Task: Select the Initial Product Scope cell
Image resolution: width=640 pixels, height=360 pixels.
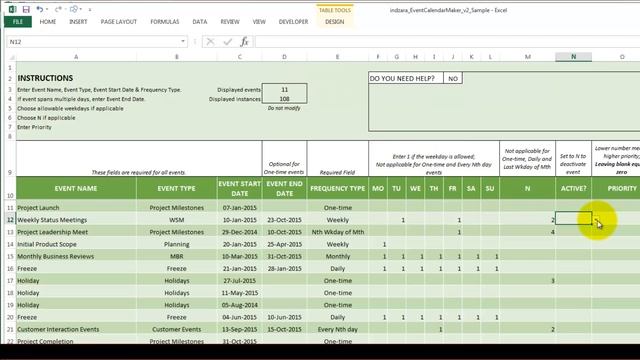Action: [x=76, y=244]
